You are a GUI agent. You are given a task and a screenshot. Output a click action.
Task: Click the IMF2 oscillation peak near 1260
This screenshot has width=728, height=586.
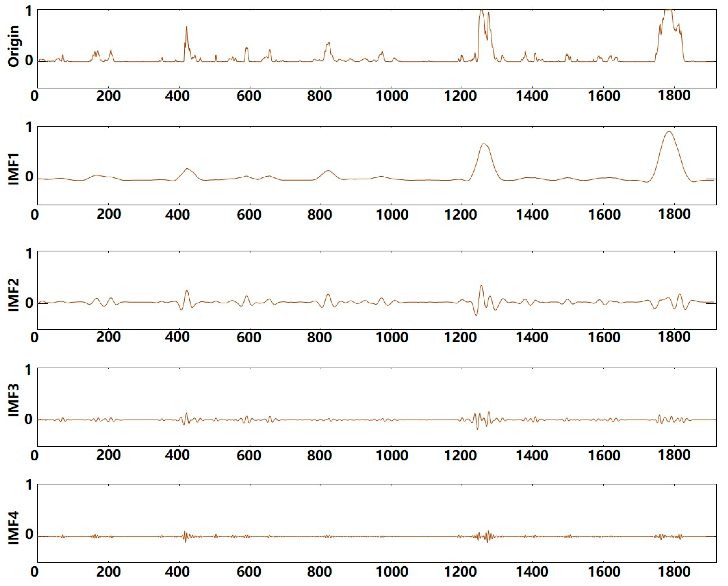click(482, 286)
